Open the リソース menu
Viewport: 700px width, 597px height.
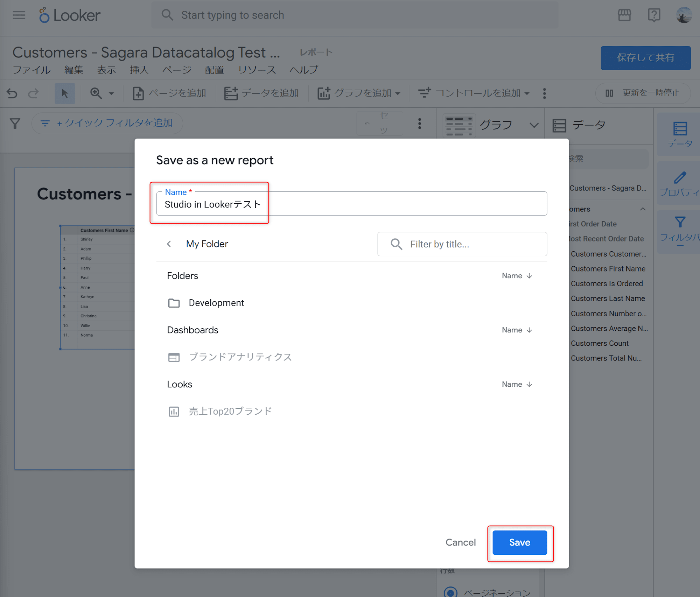[x=257, y=70]
